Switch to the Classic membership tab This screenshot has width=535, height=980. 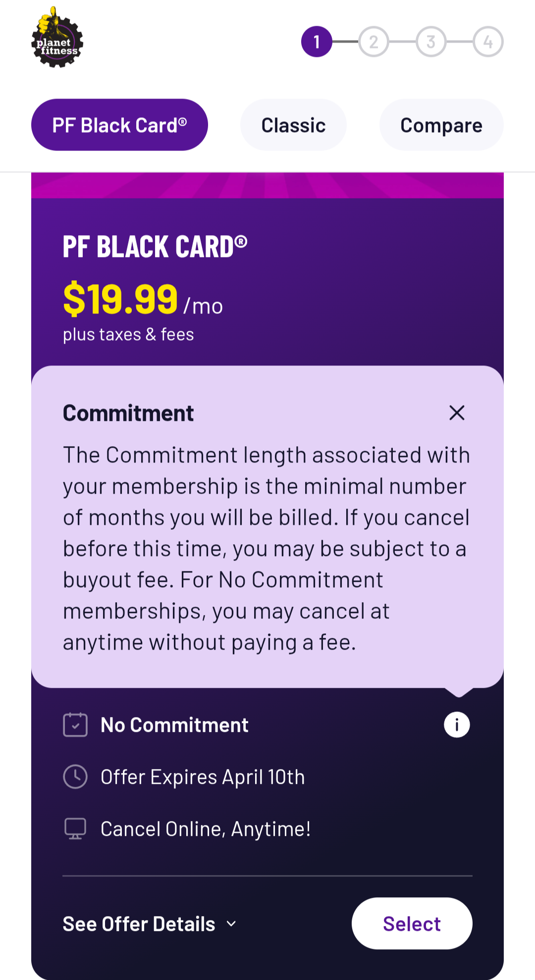pos(293,125)
